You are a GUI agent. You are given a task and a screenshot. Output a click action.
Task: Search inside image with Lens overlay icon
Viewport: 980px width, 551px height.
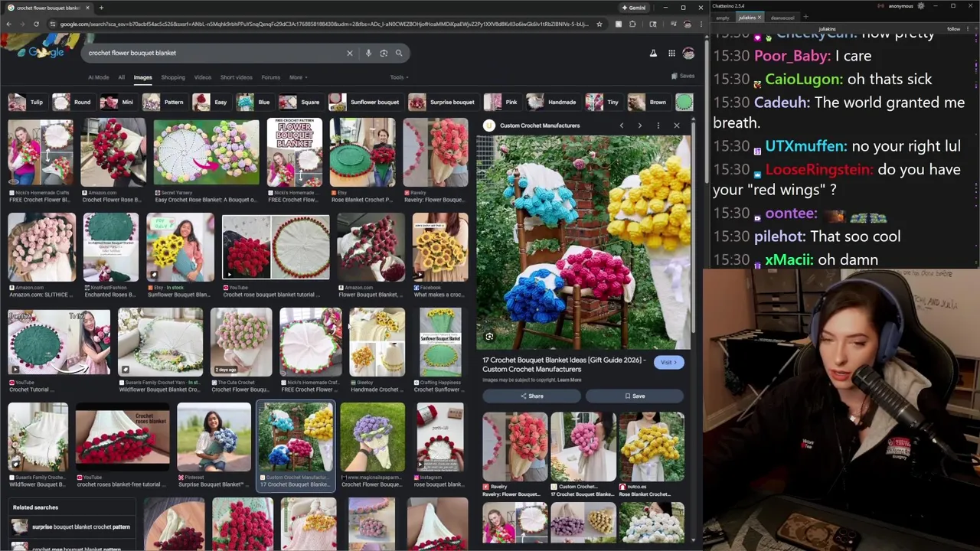click(x=489, y=337)
